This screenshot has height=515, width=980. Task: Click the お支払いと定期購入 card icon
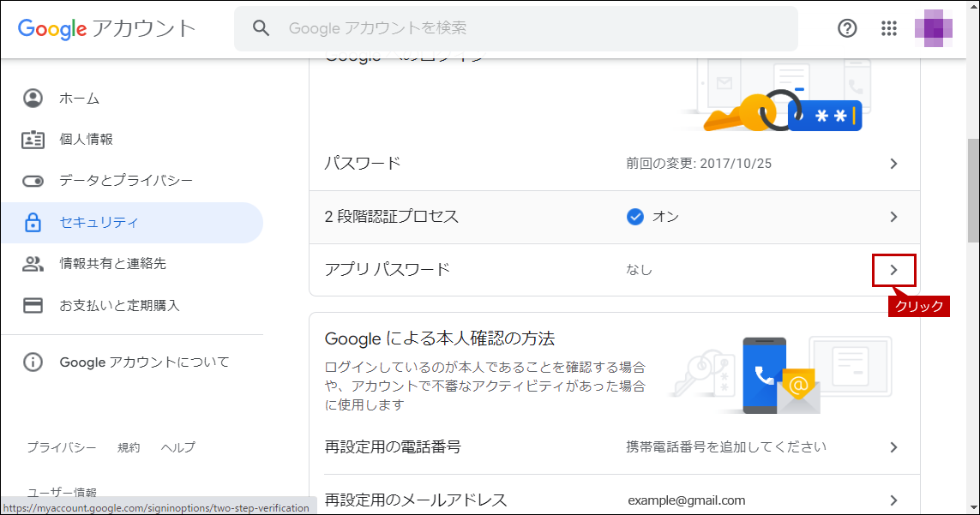(x=33, y=305)
